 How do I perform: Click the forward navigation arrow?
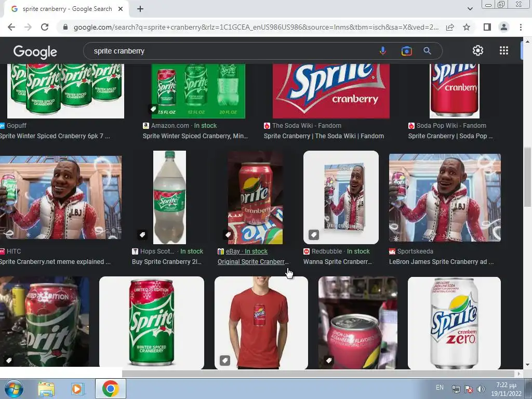pos(28,27)
